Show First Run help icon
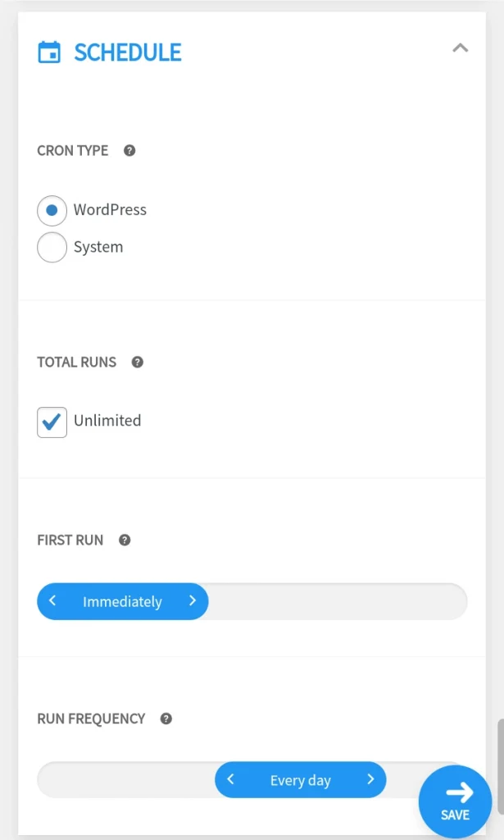This screenshot has width=504, height=840. pyautogui.click(x=125, y=540)
